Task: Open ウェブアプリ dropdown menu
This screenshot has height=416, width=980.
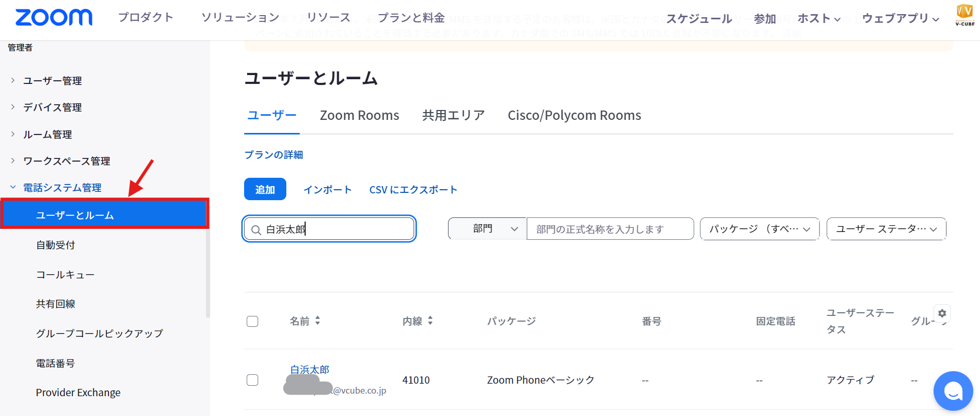Action: point(901,18)
